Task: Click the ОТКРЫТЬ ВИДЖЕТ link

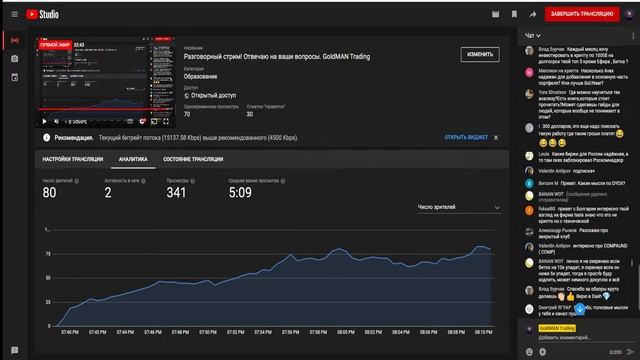Action: (x=466, y=138)
